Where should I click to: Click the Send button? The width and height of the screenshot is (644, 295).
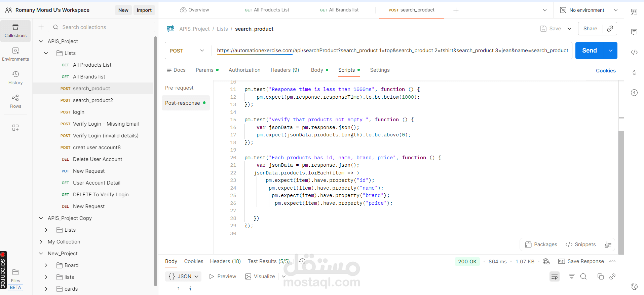590,51
